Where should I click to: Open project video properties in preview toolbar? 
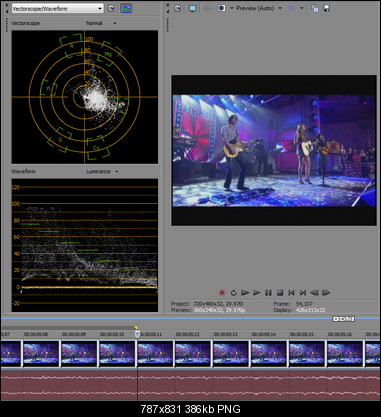click(178, 8)
